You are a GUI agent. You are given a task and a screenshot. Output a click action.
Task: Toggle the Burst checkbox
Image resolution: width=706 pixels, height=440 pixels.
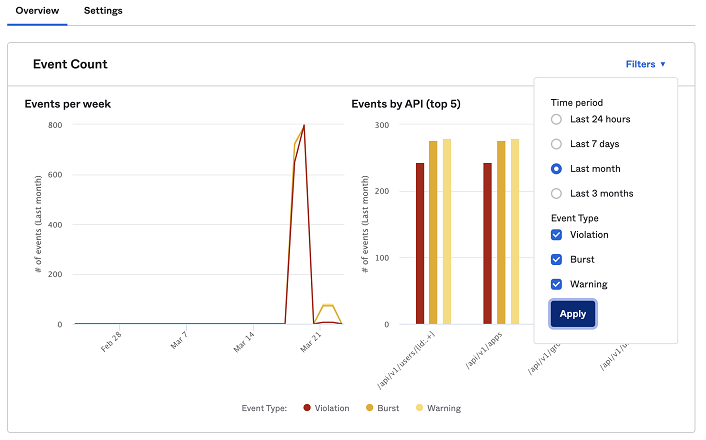(x=557, y=260)
